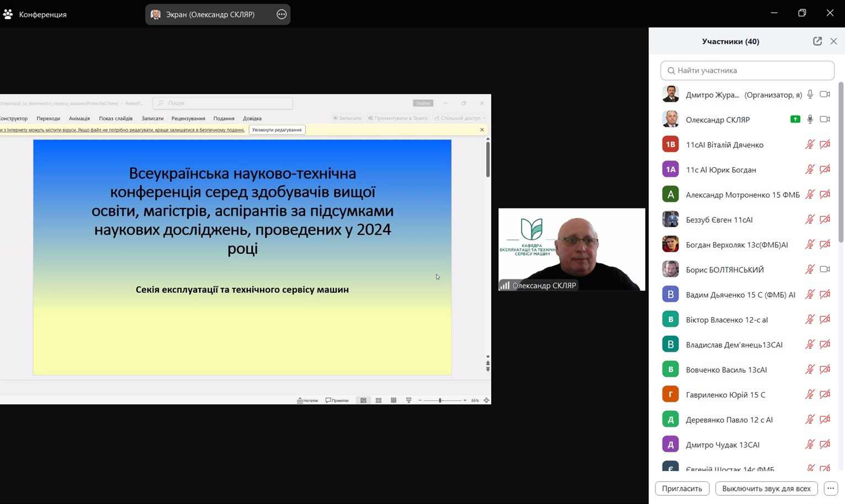Switch to the Анімація ribbon tab

[x=79, y=118]
